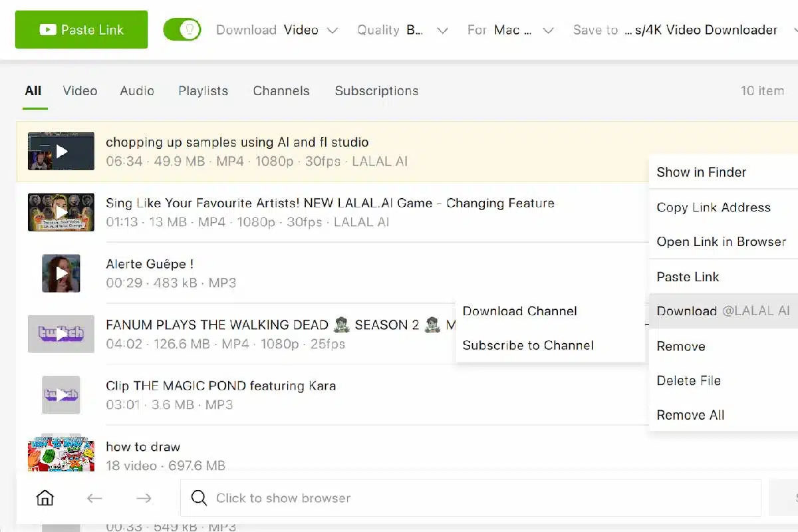798x532 pixels.
Task: Click the title 'chopping up samples using AI and fl studio'
Action: point(237,142)
